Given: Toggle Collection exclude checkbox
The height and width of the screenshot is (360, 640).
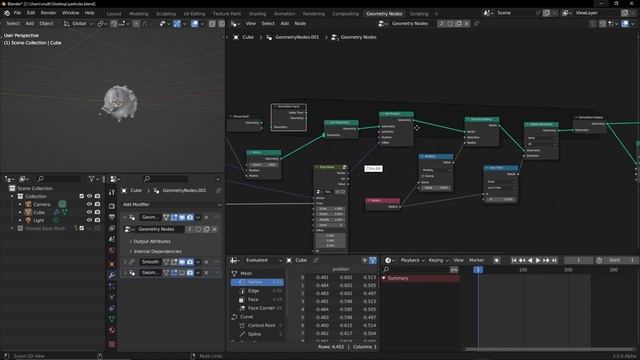Looking at the screenshot, I should 82,196.
